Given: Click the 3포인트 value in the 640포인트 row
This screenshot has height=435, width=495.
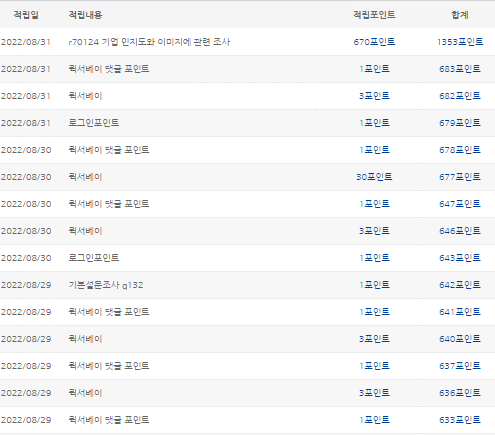Looking at the screenshot, I should [374, 339].
